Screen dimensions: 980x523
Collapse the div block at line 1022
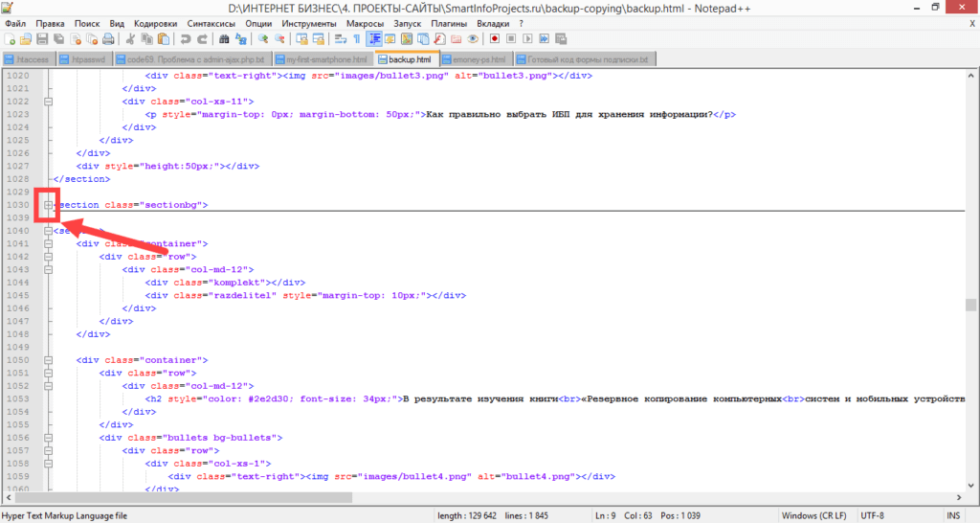click(47, 101)
